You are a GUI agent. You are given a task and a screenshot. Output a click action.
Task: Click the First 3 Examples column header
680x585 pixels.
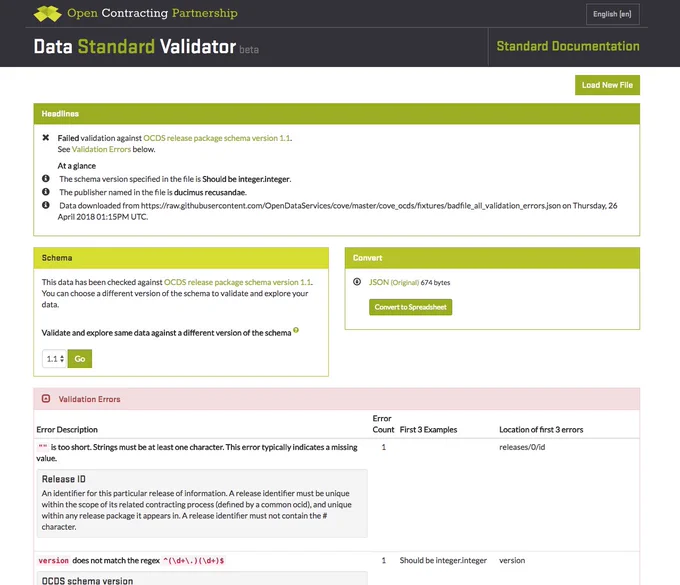[x=428, y=429]
